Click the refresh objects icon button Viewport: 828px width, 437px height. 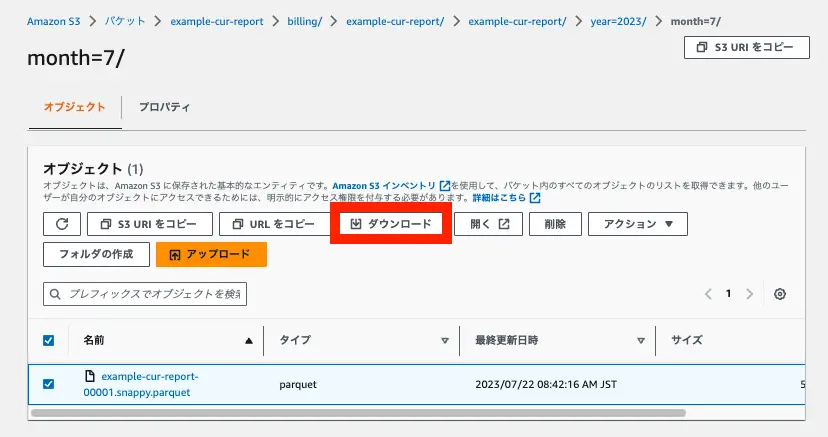(61, 224)
